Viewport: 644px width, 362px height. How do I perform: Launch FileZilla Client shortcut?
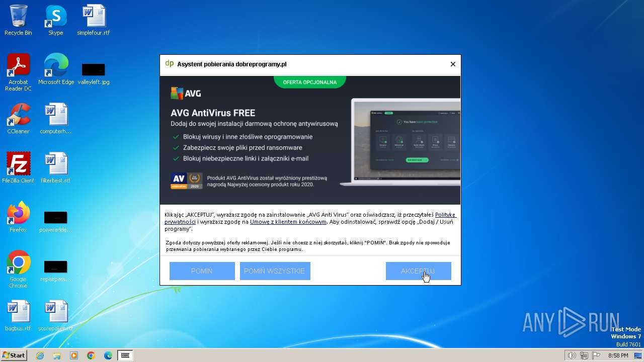tap(18, 168)
